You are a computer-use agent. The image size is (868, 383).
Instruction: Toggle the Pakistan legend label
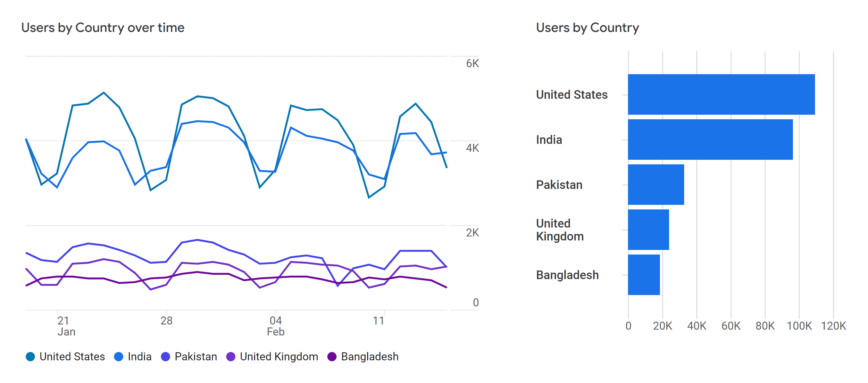(196, 357)
